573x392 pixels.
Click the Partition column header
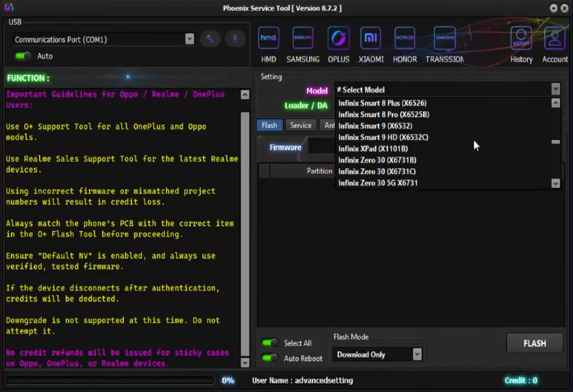click(302, 171)
